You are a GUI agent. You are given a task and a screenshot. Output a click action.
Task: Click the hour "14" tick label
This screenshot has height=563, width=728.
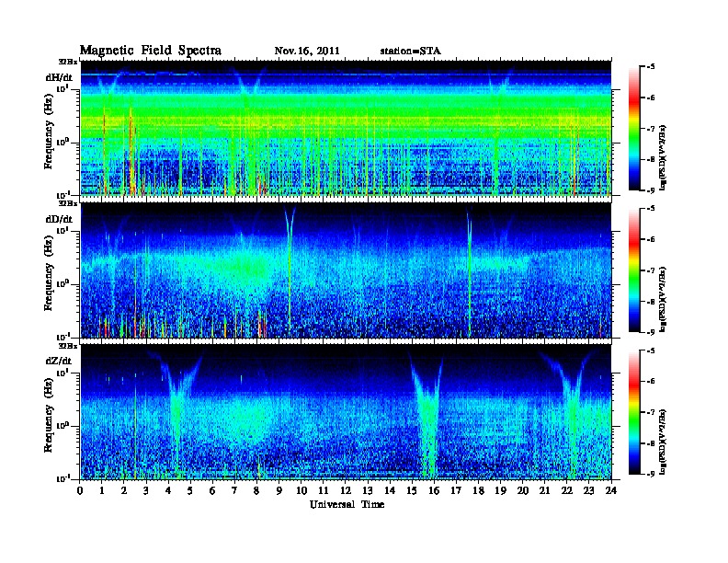390,491
